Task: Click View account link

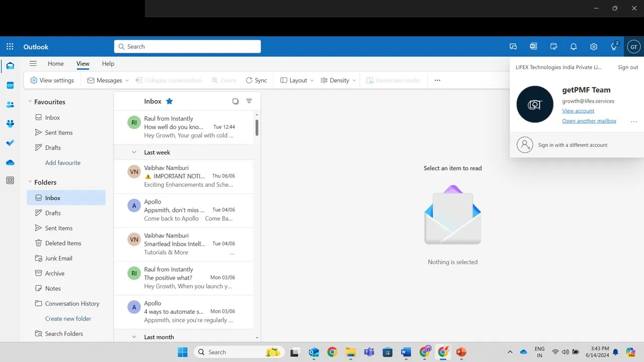Action: tap(578, 111)
